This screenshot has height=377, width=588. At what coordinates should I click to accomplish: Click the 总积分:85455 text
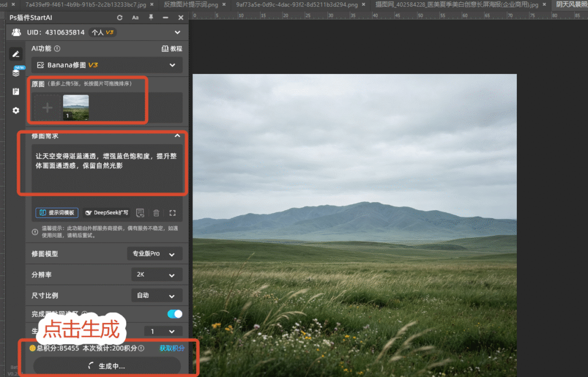click(x=57, y=348)
